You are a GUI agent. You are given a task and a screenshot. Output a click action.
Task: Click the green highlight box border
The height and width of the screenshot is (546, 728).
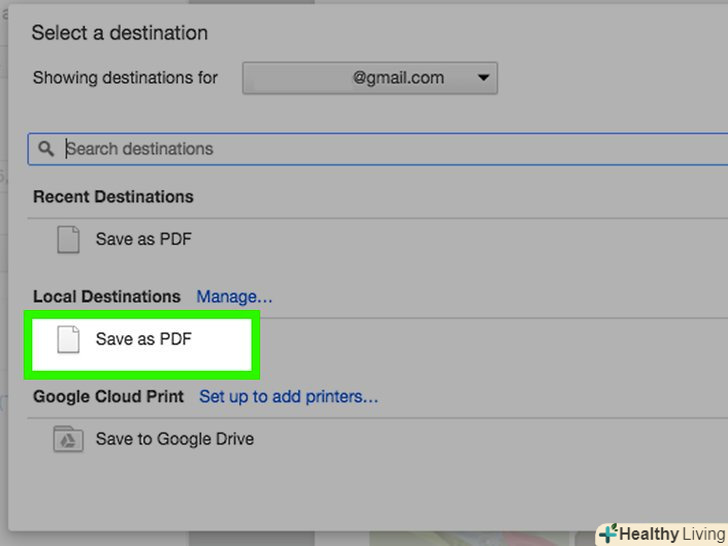pos(142,313)
